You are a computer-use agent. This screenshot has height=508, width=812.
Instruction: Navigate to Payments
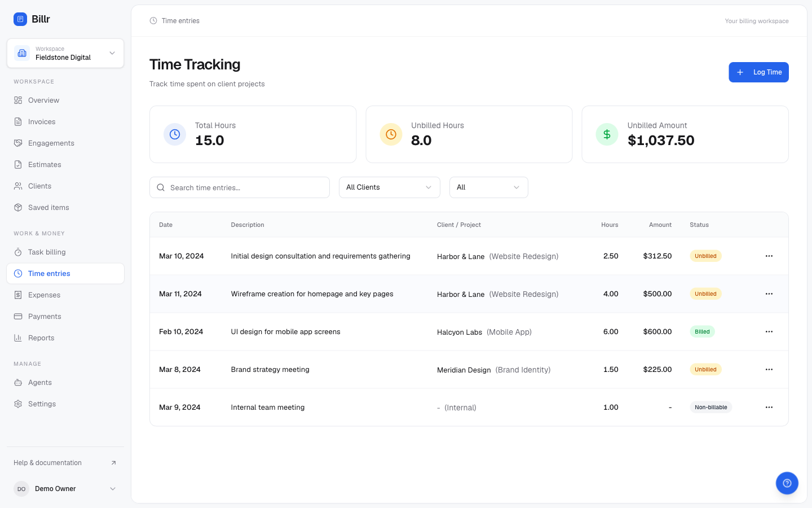pos(65,317)
